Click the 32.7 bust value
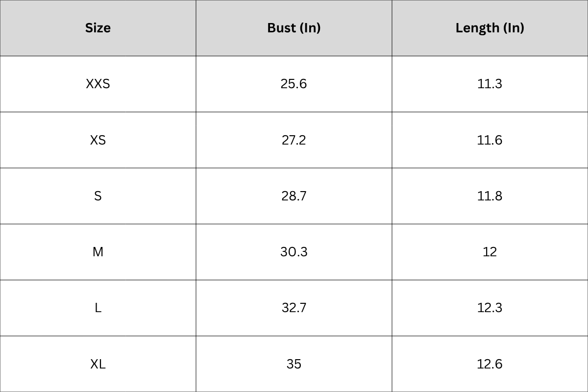The height and width of the screenshot is (392, 588). (x=294, y=308)
